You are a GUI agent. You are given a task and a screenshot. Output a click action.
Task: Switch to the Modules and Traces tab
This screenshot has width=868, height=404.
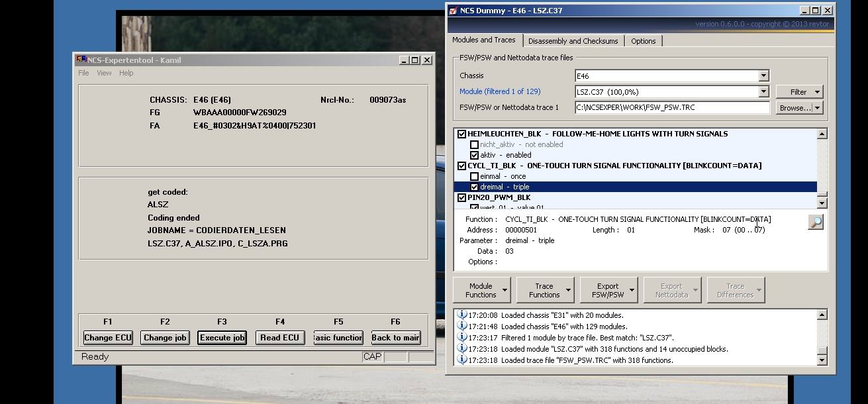click(x=484, y=40)
